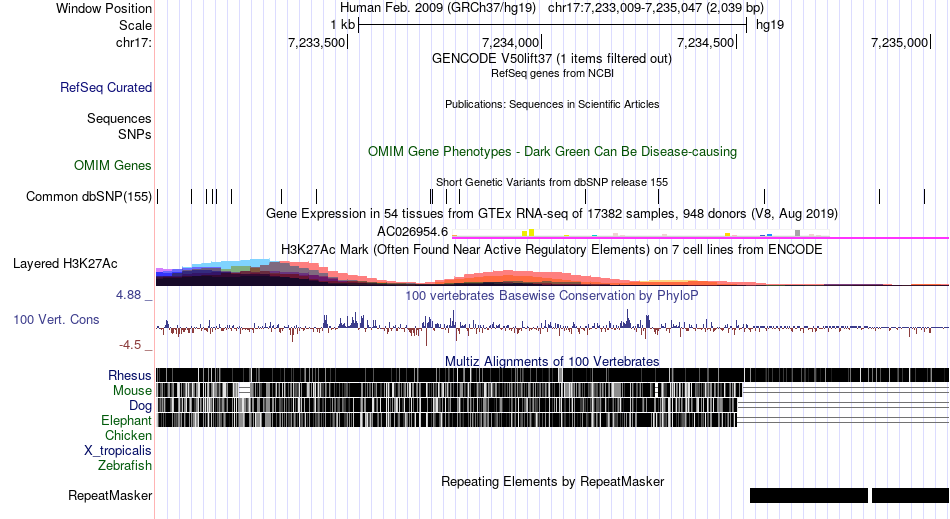Select the Layered H3K27Ac track label
Viewport: 950px width, 519px height.
click(65, 263)
